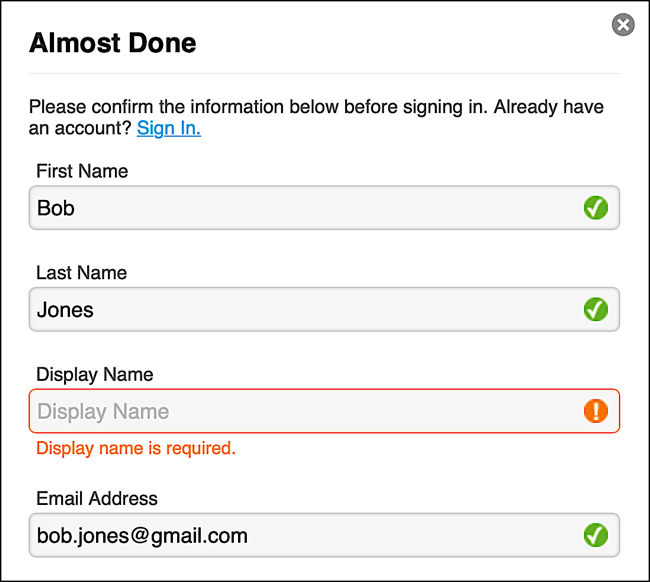Close the Almost Done dialog
The width and height of the screenshot is (650, 582).
tap(623, 25)
